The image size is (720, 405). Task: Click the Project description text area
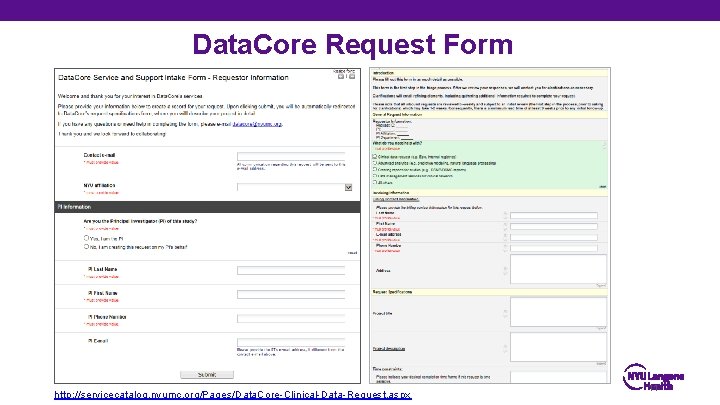[x=558, y=347]
